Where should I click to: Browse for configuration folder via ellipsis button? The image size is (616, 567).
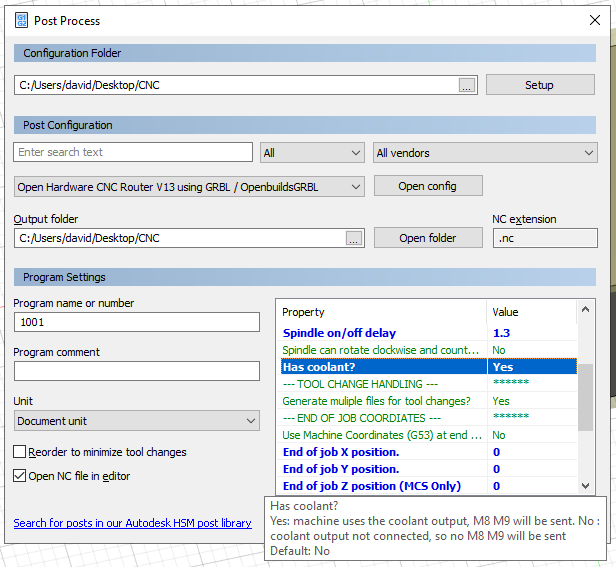point(467,86)
